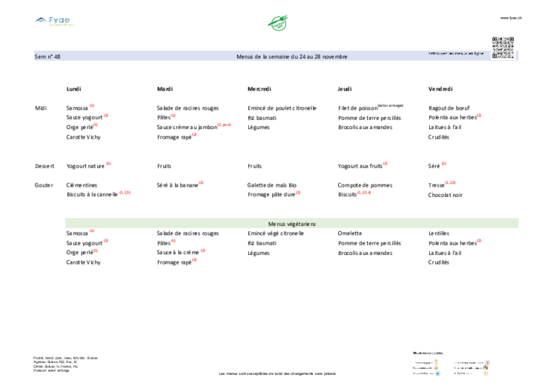Click the green round stamp logo
556x392 pixels.
click(x=278, y=22)
